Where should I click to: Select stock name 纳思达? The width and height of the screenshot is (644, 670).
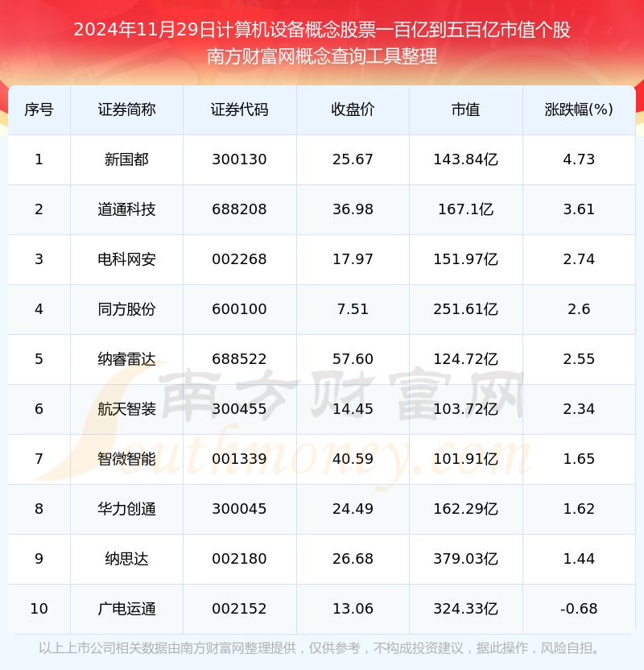[x=126, y=559]
